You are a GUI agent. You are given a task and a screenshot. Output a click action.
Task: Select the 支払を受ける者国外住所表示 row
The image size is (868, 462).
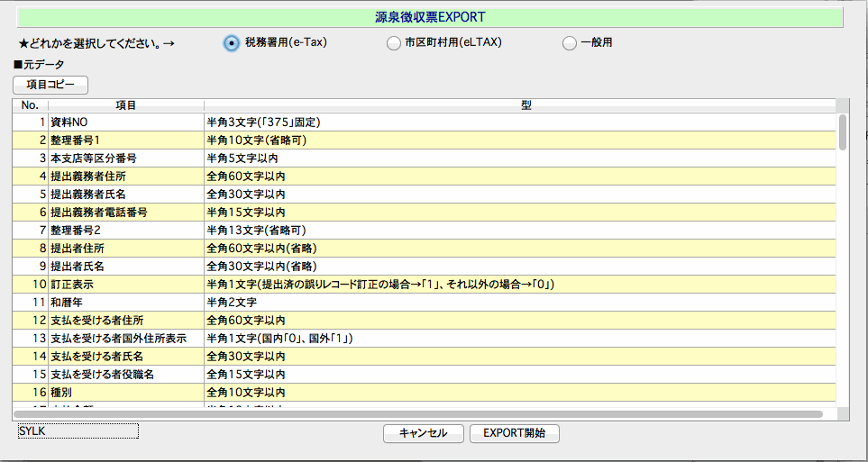coord(118,338)
